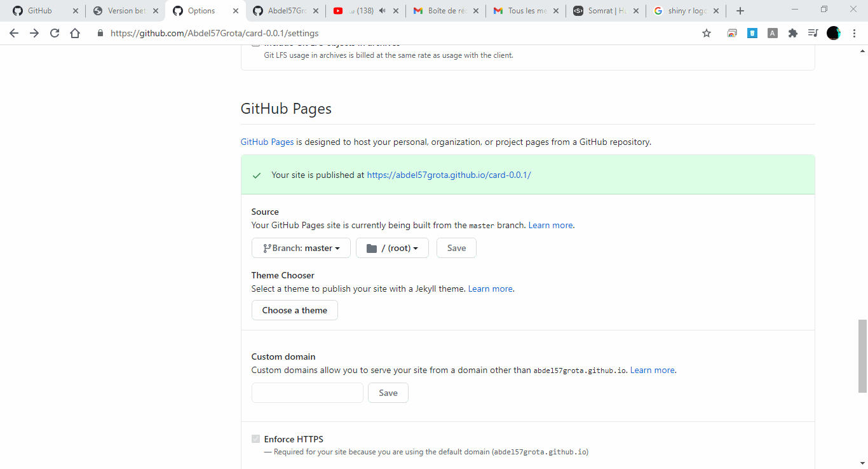This screenshot has width=868, height=469.
Task: Close the Options tab
Action: pyautogui.click(x=236, y=11)
